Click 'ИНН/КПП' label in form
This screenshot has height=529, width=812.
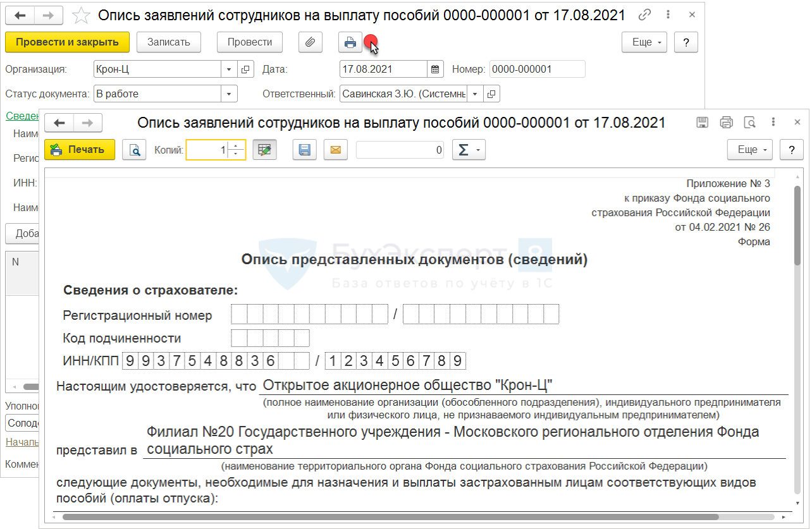91,362
